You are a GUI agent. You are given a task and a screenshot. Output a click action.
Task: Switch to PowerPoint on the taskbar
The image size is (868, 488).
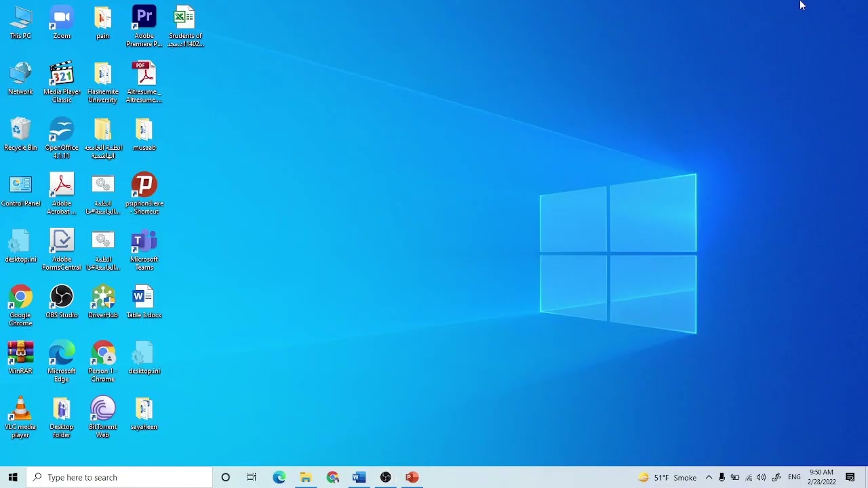click(x=412, y=477)
